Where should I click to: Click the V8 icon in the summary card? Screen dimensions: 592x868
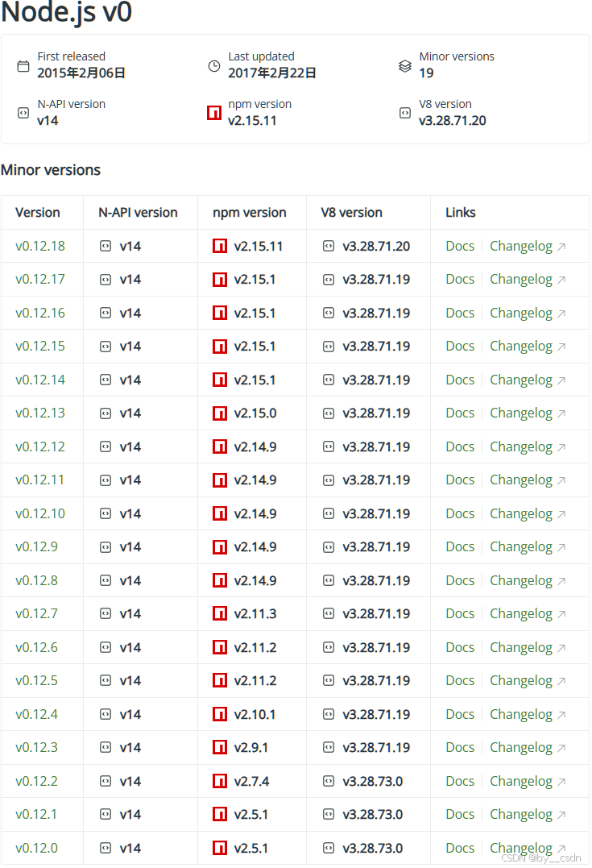point(405,113)
